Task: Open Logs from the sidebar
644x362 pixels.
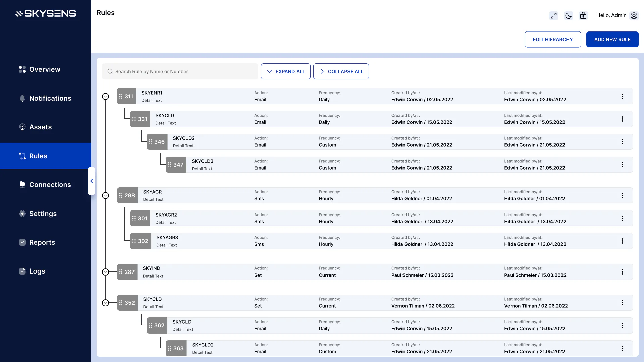Action: click(46, 271)
